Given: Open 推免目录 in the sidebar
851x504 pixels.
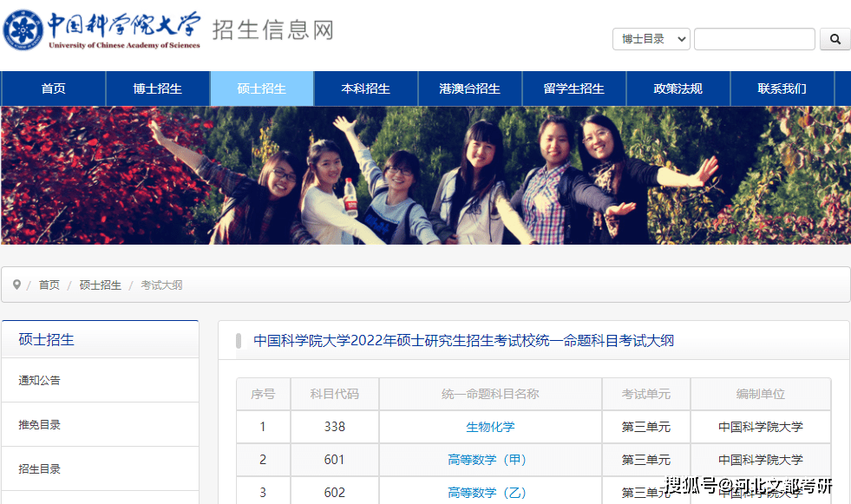Looking at the screenshot, I should pyautogui.click(x=40, y=424).
